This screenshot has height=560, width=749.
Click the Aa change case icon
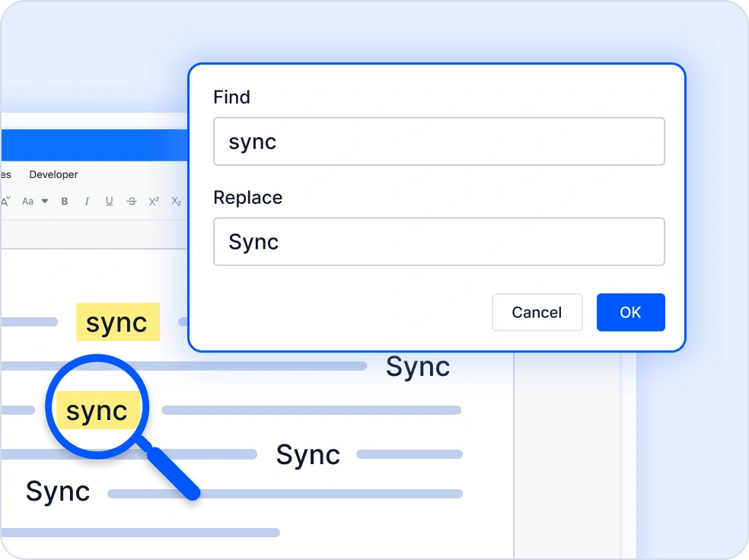(28, 202)
